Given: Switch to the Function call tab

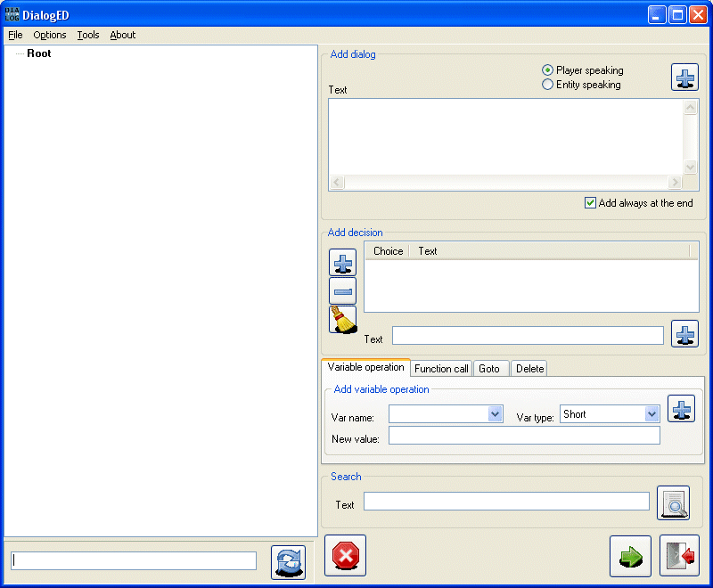Looking at the screenshot, I should coord(441,369).
